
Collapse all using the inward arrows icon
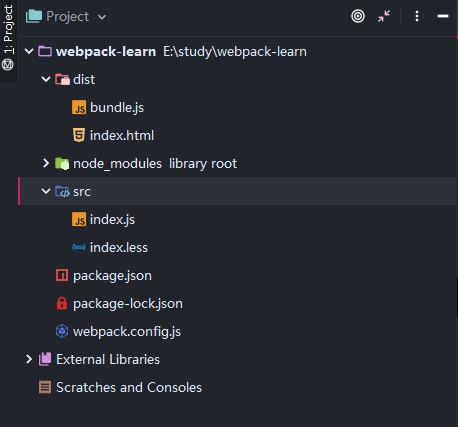tap(384, 16)
